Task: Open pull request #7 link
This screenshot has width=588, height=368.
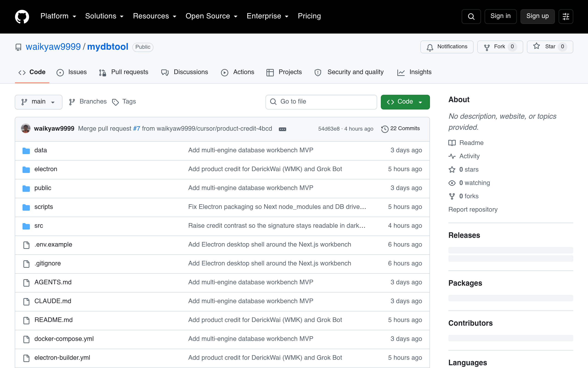Action: 137,129
